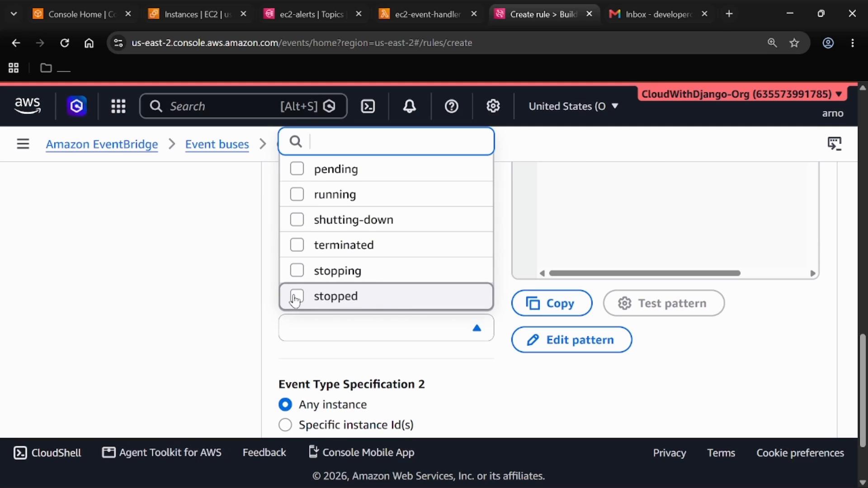Follow the Amazon EventBridge breadcrumb link

pos(102,144)
